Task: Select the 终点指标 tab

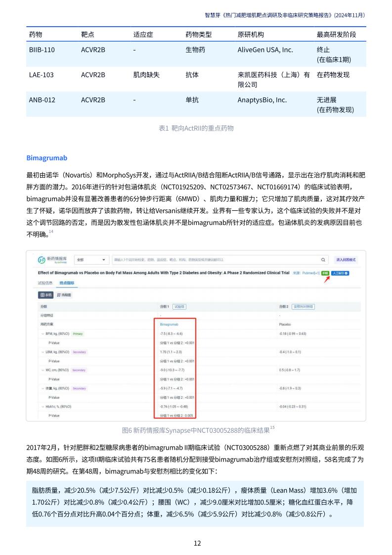Action: pos(67,283)
